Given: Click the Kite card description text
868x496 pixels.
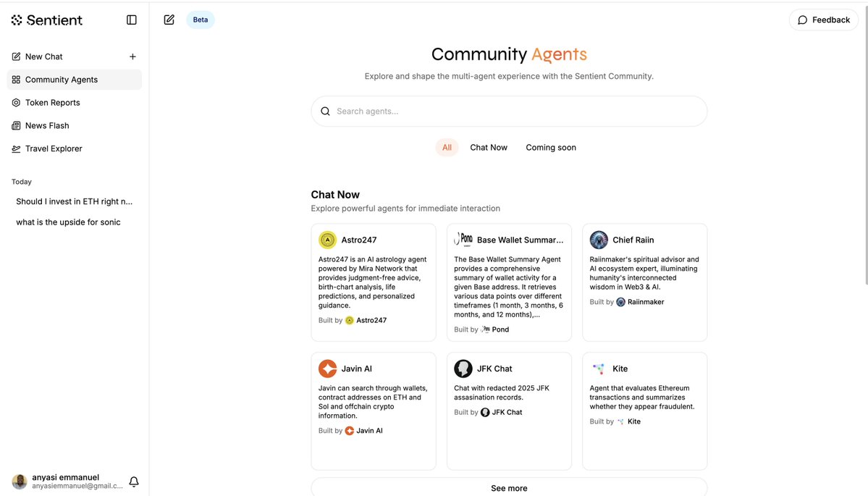Looking at the screenshot, I should pyautogui.click(x=642, y=398).
